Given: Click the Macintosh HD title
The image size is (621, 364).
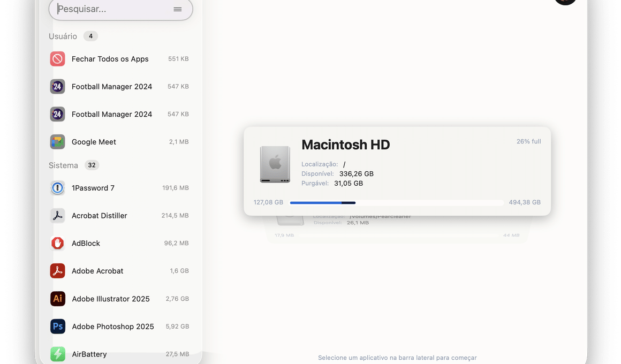Looking at the screenshot, I should point(346,145).
